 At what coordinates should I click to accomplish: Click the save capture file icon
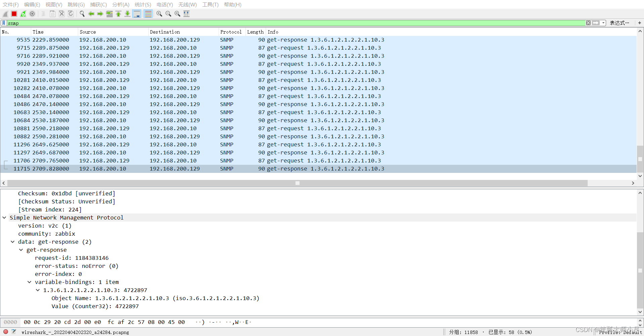click(x=53, y=14)
